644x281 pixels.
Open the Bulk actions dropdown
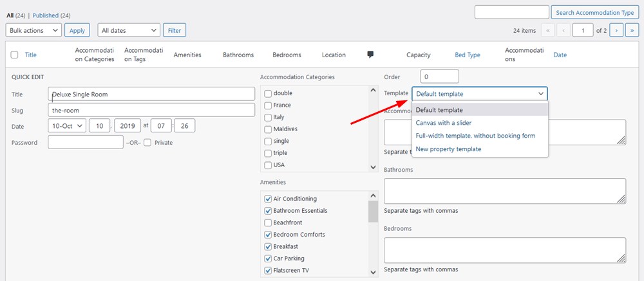click(x=33, y=30)
